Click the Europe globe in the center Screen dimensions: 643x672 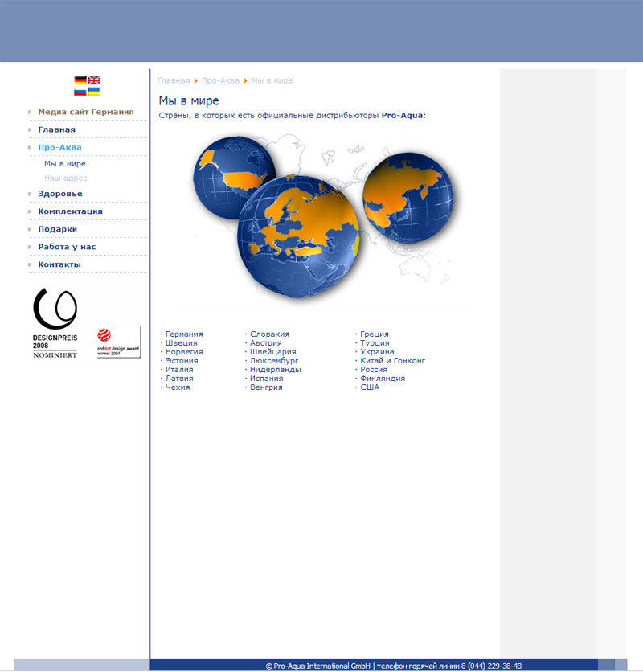tap(299, 236)
